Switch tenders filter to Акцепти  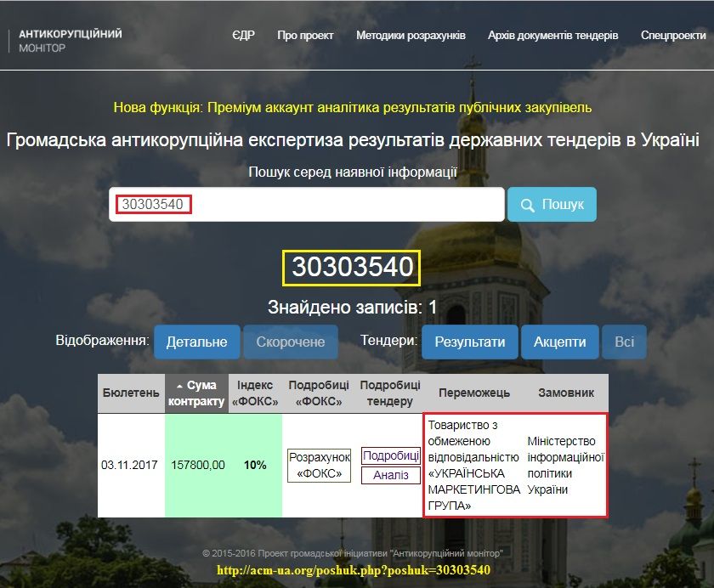563,342
